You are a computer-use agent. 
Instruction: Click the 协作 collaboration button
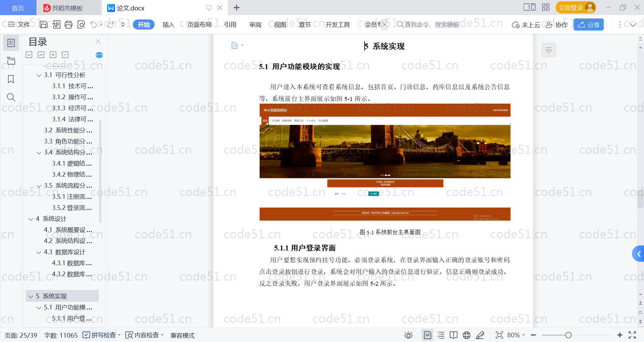pos(557,25)
